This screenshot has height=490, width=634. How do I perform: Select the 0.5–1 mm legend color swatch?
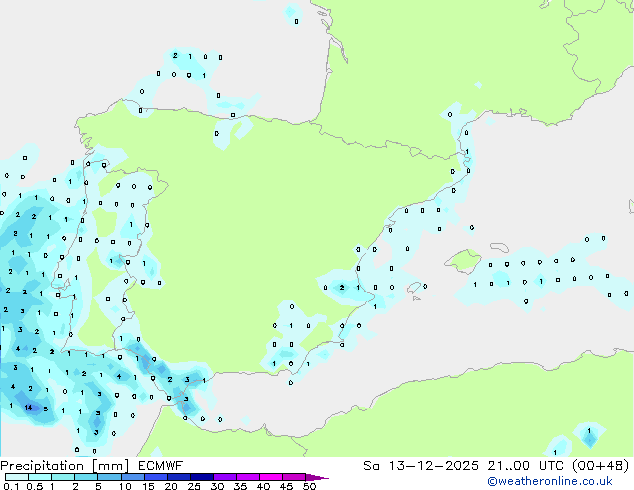(x=40, y=477)
